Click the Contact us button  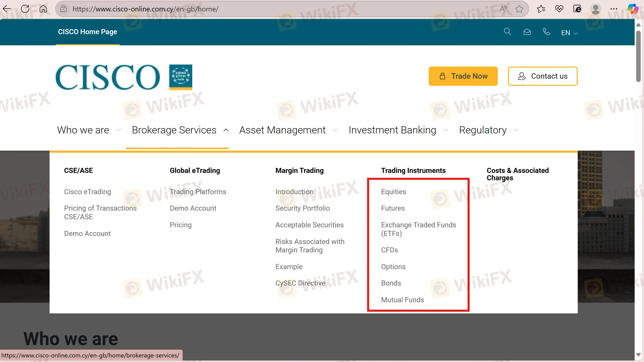tap(543, 76)
